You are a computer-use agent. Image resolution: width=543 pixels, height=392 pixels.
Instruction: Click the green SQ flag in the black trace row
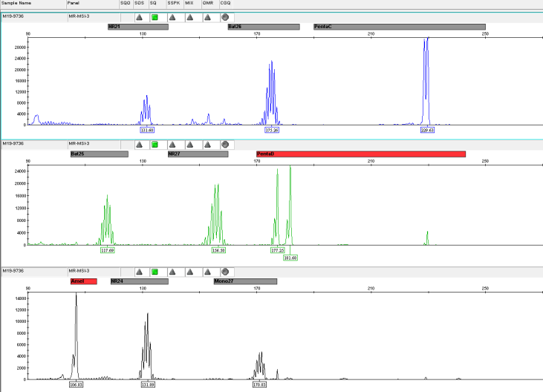coord(155,272)
